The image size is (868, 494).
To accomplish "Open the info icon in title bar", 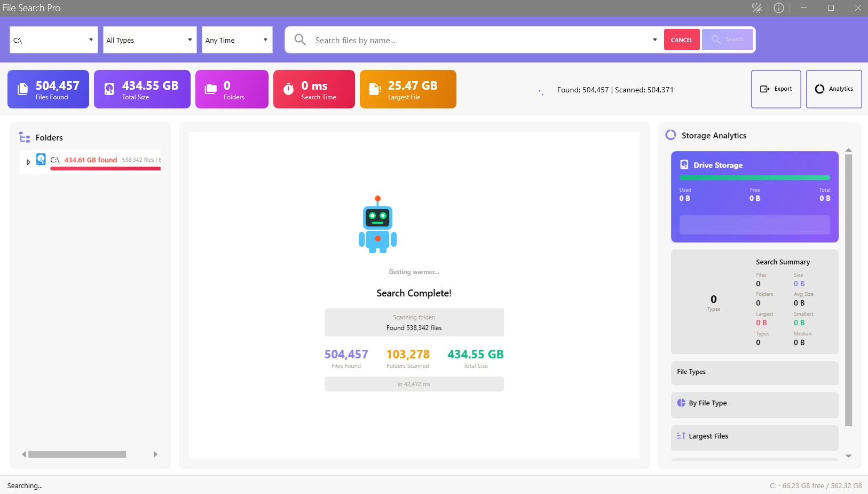I will [779, 8].
